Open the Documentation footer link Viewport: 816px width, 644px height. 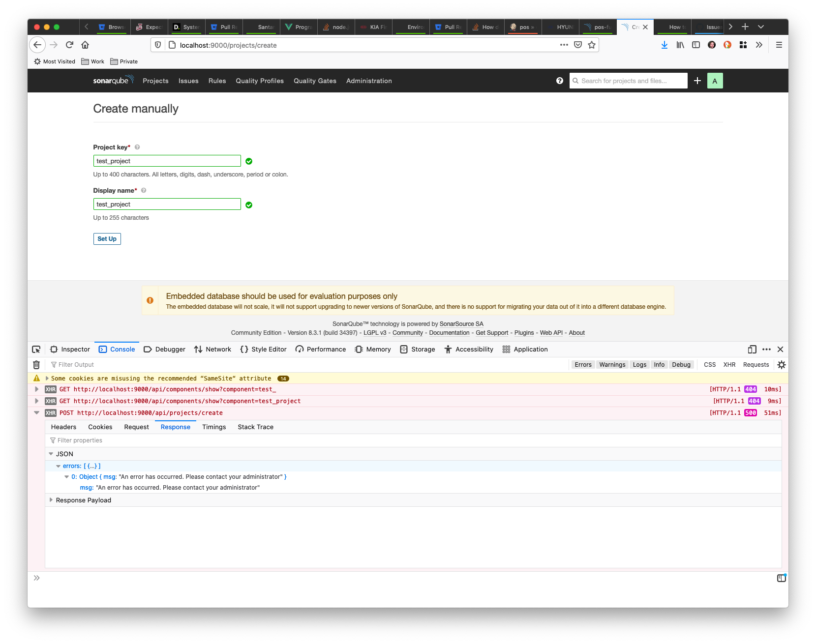coord(449,333)
